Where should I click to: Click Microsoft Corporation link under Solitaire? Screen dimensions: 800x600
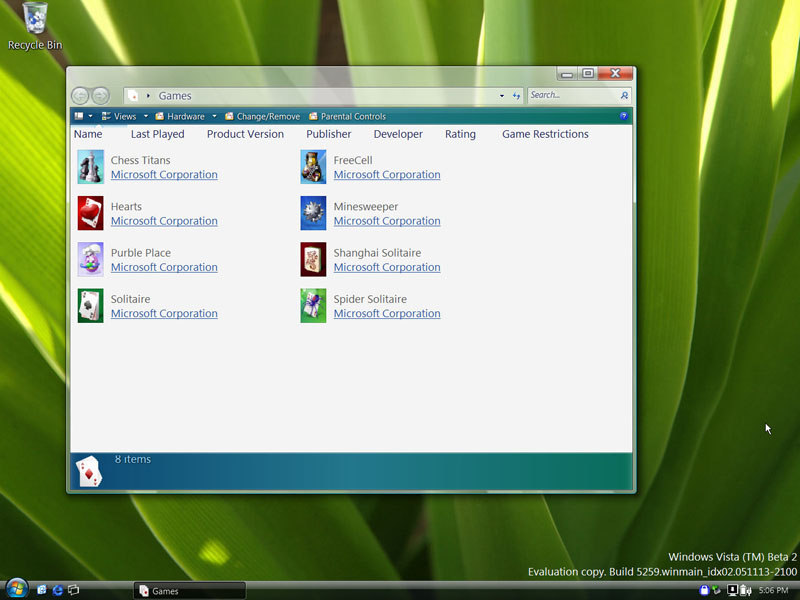(x=164, y=313)
